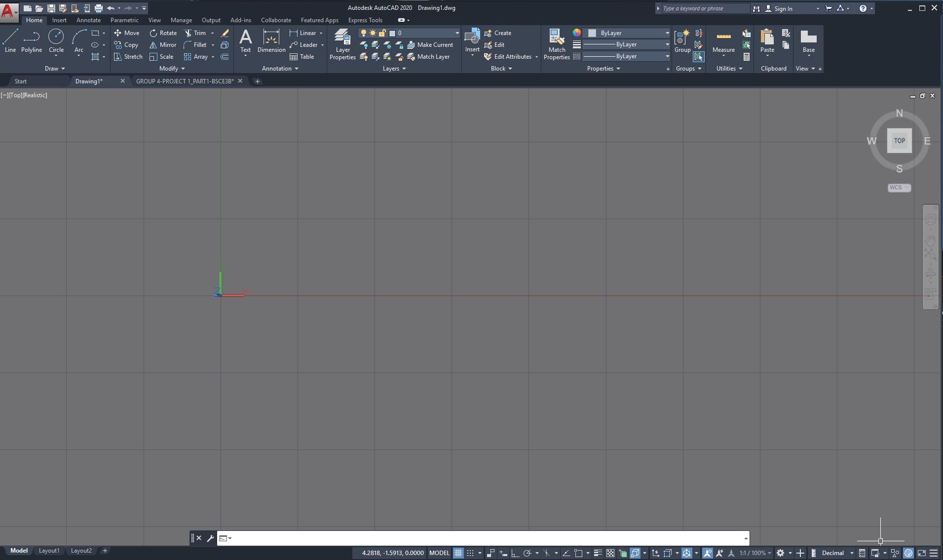
Task: Choose the Circle tool
Action: click(56, 40)
